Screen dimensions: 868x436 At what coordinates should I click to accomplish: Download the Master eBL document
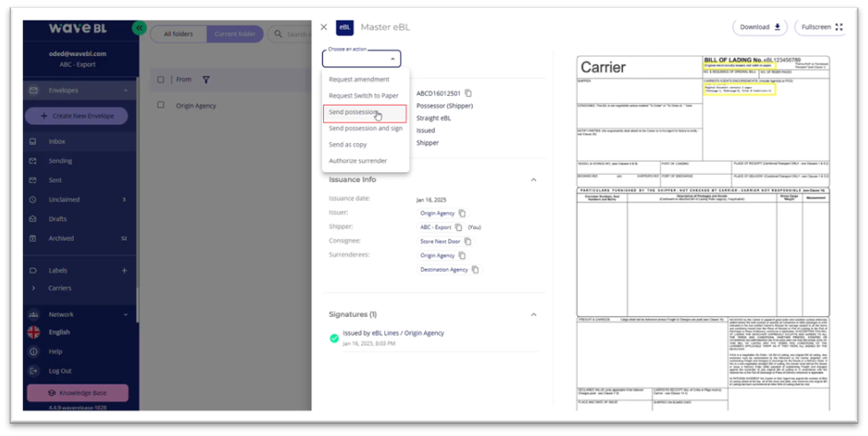tap(760, 27)
